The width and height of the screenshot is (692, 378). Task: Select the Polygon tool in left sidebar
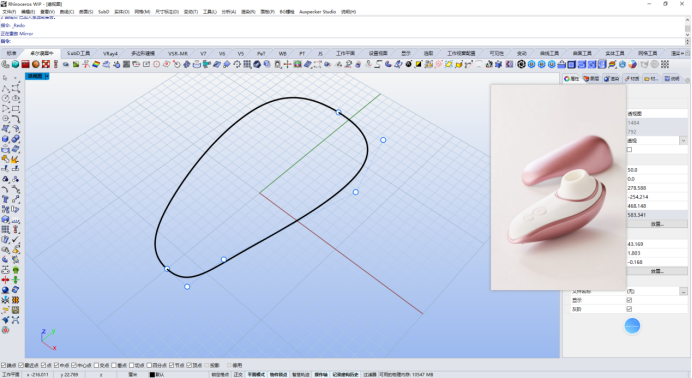coord(5,119)
